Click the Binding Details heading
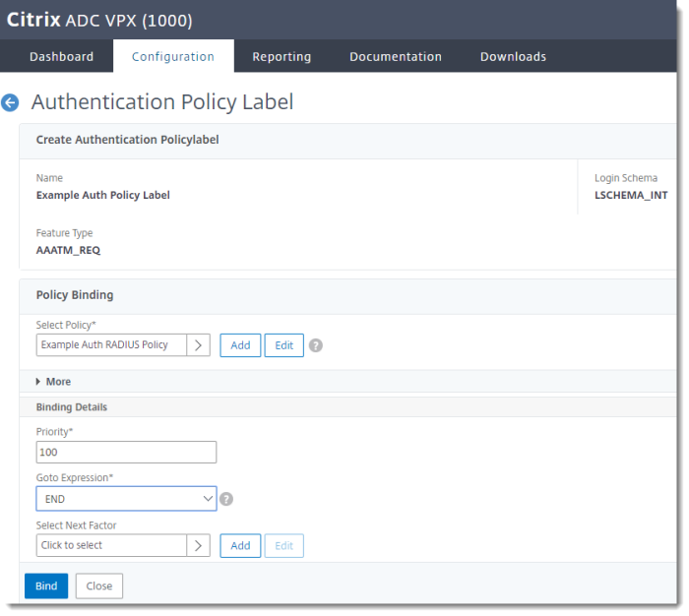The width and height of the screenshot is (689, 616). coord(72,406)
